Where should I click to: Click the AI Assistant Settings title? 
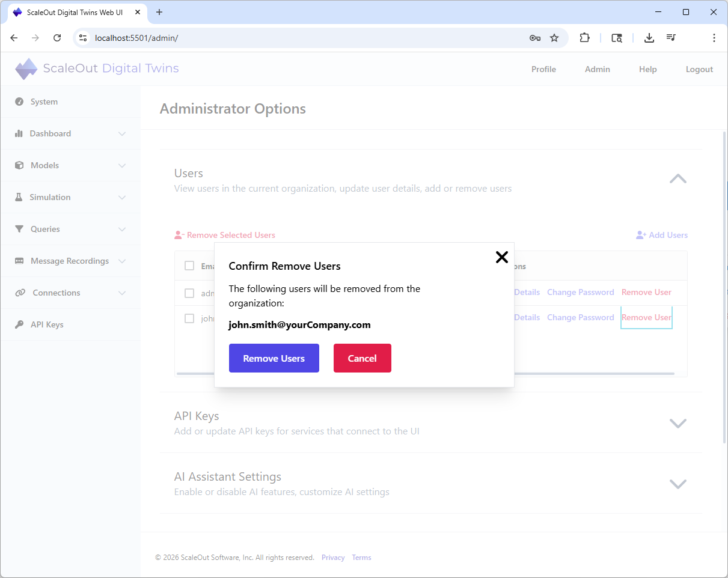(228, 476)
